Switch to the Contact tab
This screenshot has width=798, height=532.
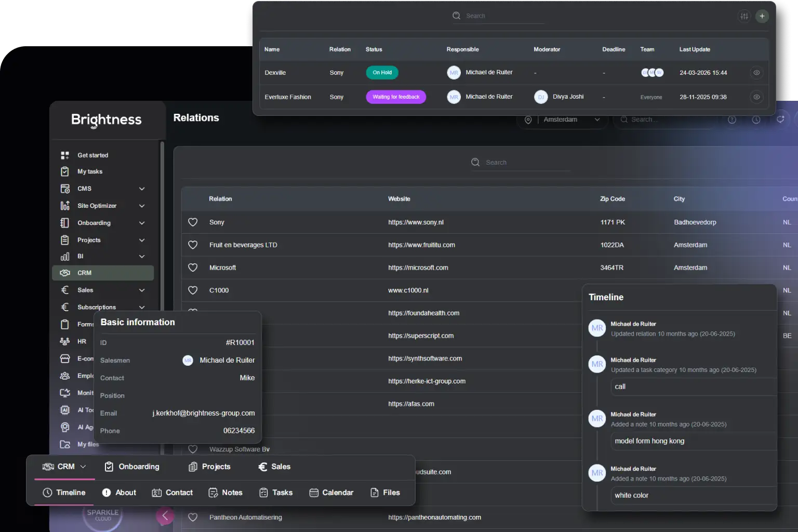point(172,493)
